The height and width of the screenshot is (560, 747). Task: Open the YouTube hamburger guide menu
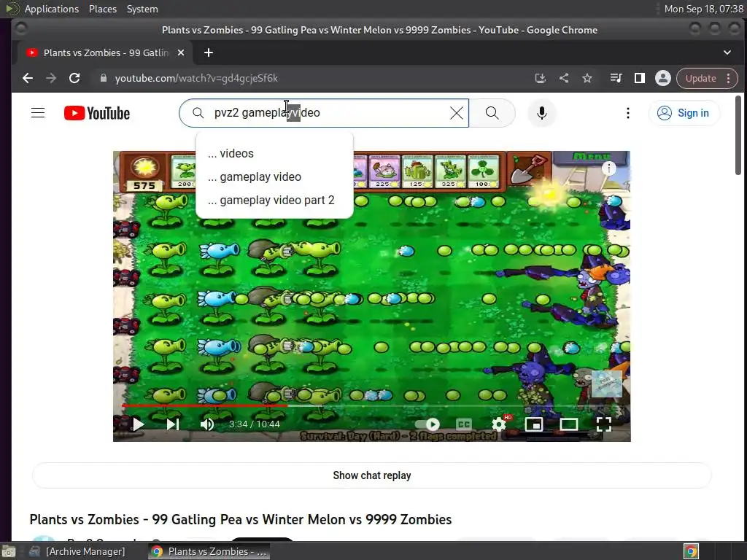[38, 113]
